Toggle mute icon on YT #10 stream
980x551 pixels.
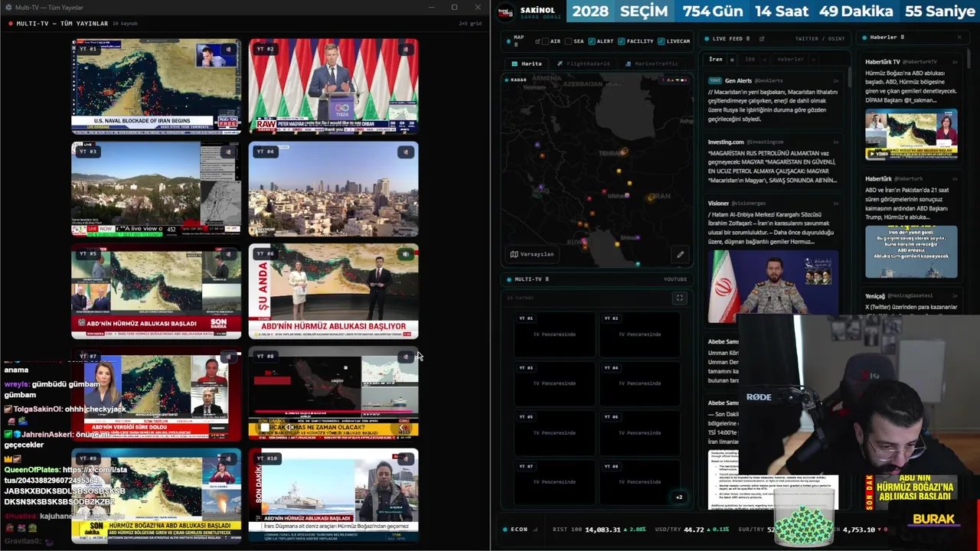click(406, 458)
